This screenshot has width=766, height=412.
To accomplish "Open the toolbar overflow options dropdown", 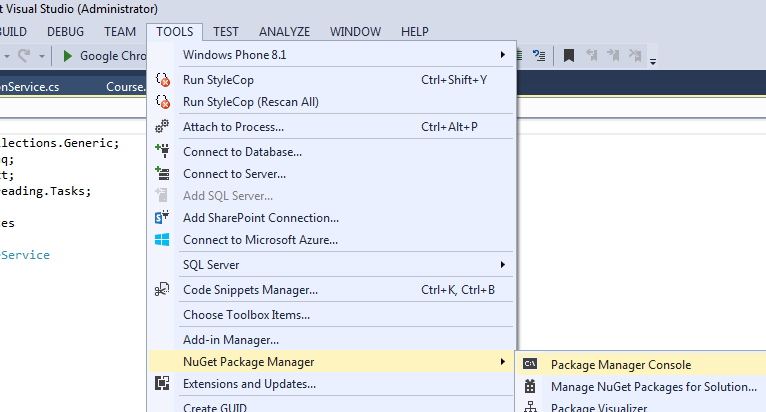I will (653, 60).
